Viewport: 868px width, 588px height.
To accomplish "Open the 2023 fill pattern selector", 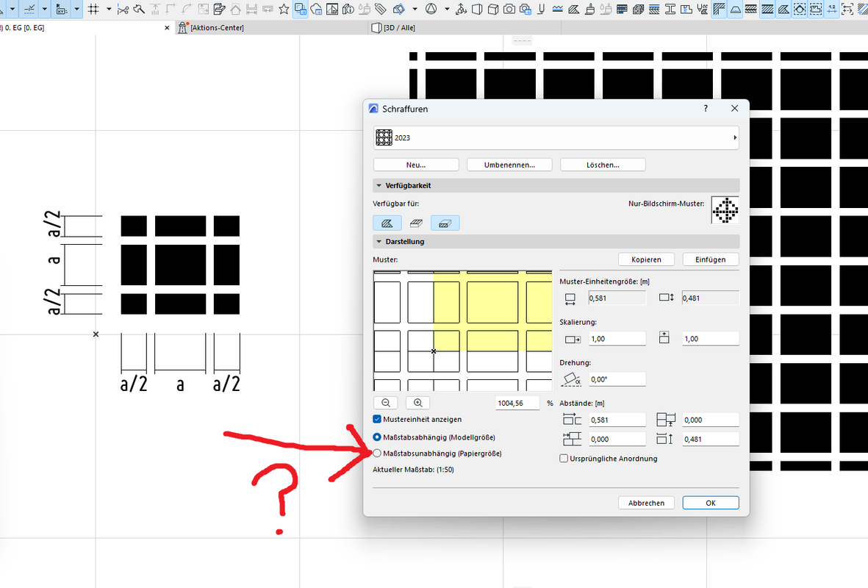I will click(556, 137).
